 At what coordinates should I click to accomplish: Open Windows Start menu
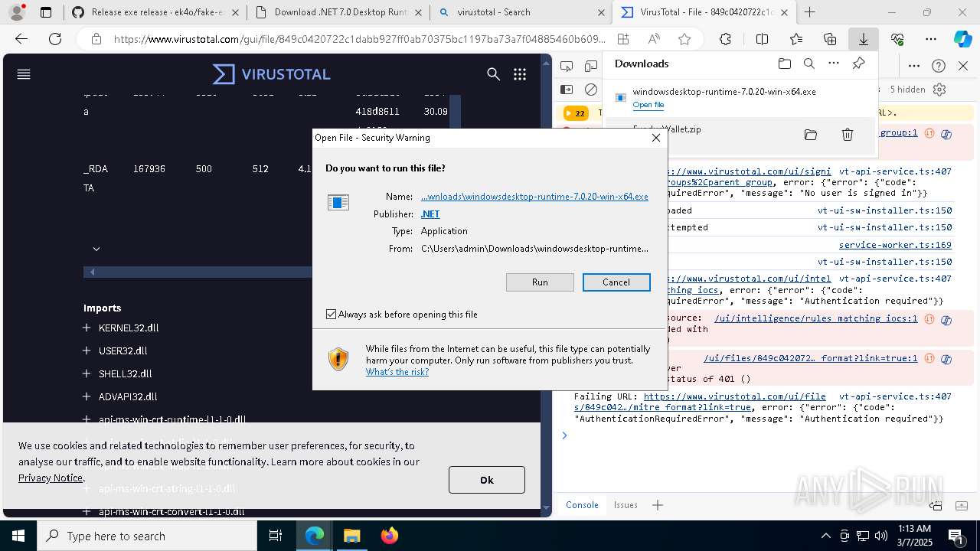tap(18, 536)
